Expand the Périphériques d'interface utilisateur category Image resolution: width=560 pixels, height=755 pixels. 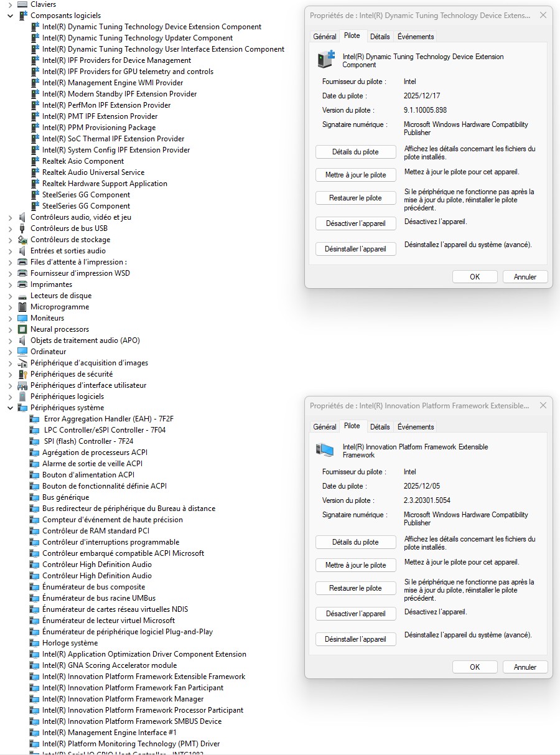(x=10, y=385)
